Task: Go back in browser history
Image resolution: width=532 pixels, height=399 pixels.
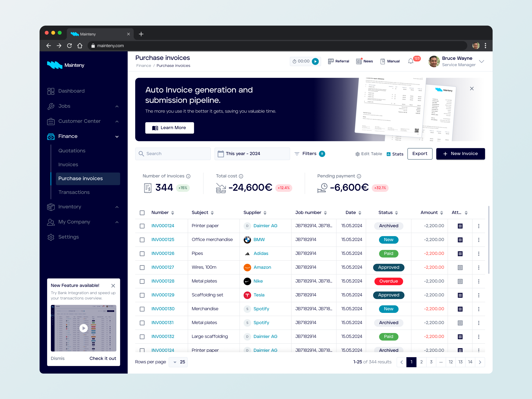Action: click(x=49, y=46)
